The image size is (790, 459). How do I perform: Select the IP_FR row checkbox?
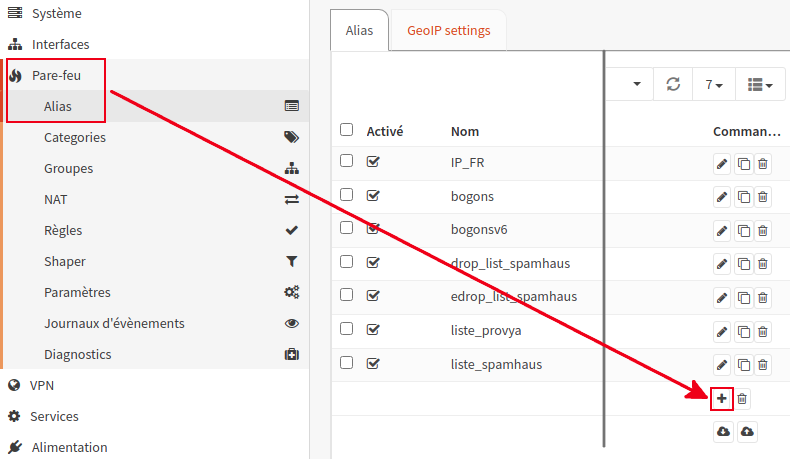tap(347, 161)
